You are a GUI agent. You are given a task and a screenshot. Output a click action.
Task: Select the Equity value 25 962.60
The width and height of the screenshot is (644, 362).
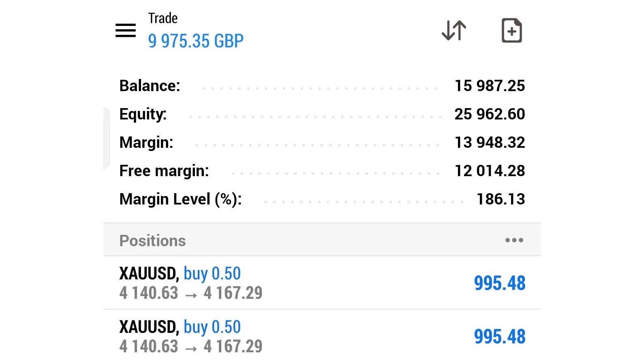(490, 114)
